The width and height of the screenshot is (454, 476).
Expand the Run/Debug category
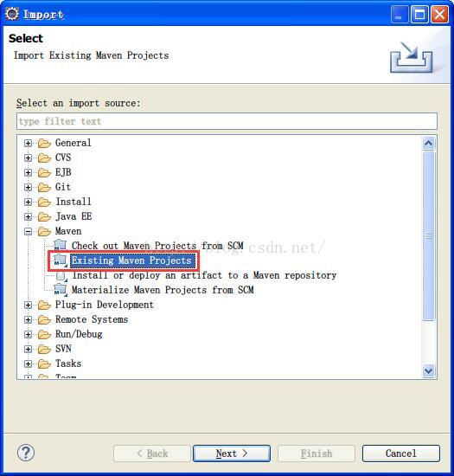[28, 335]
